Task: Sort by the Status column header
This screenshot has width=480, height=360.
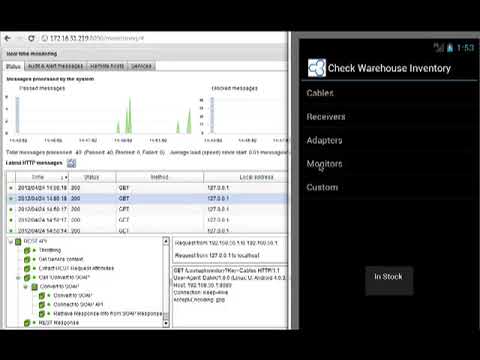Action: tap(92, 177)
